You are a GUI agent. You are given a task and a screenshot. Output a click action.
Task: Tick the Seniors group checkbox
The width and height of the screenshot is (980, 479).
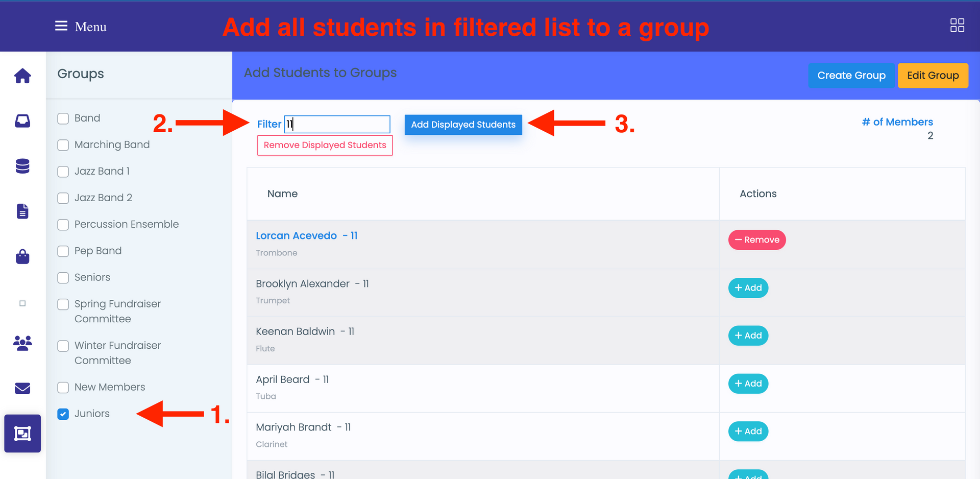63,278
